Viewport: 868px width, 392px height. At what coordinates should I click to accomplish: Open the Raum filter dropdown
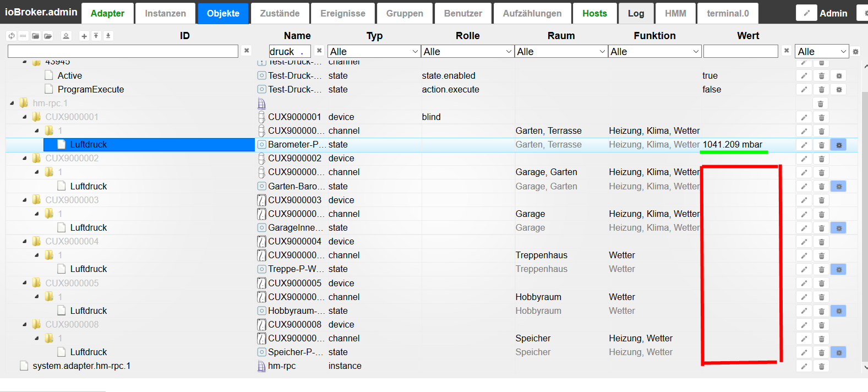tap(561, 51)
